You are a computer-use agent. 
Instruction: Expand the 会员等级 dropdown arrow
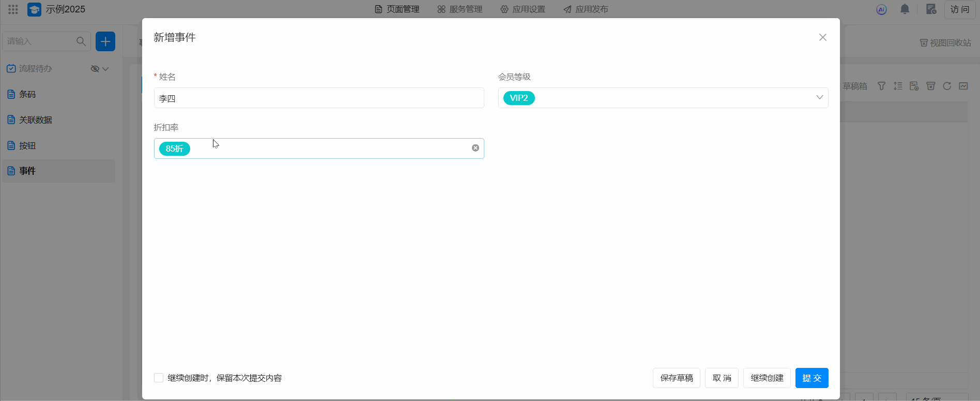819,97
